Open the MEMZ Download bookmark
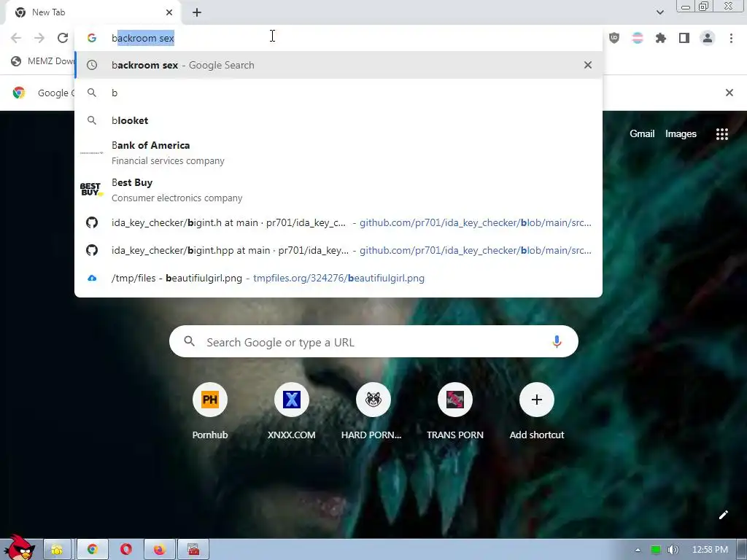This screenshot has height=560, width=747. pyautogui.click(x=43, y=61)
